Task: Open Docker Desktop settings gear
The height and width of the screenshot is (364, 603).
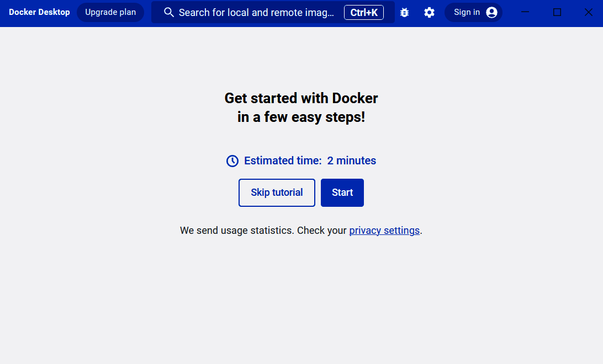Action: tap(429, 12)
